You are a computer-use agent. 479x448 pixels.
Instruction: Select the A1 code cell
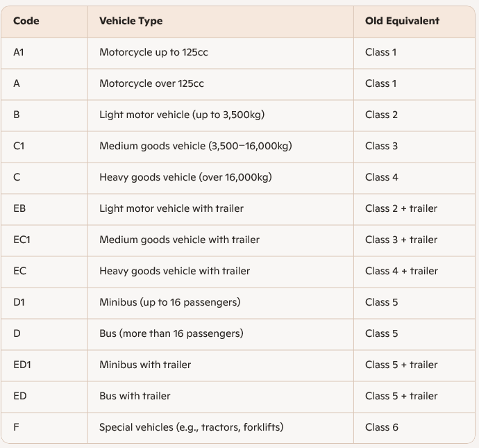pyautogui.click(x=44, y=53)
